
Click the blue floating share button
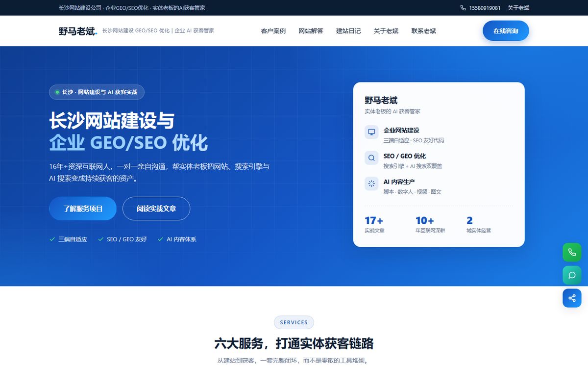(572, 298)
